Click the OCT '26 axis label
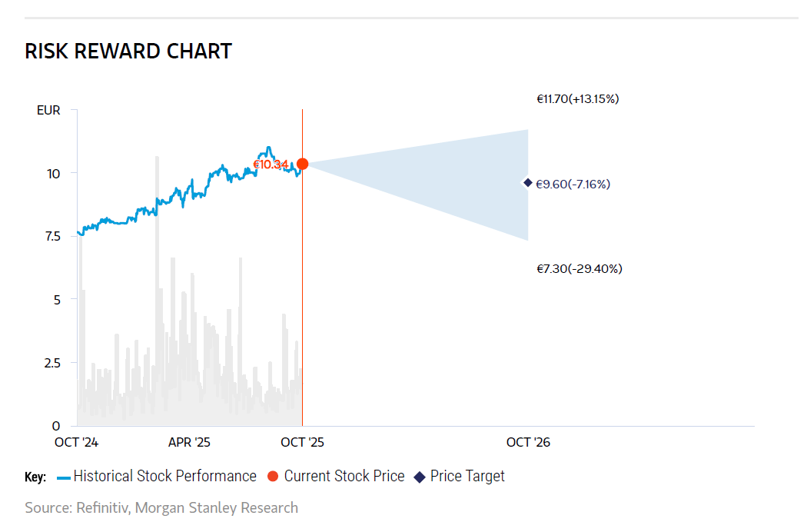 pos(528,443)
